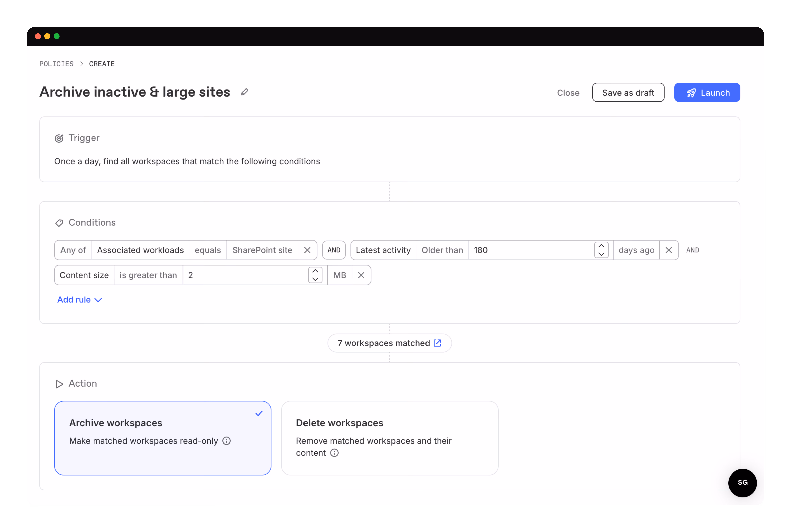Click the Conditions tag icon
This screenshot has height=532, width=791.
59,223
